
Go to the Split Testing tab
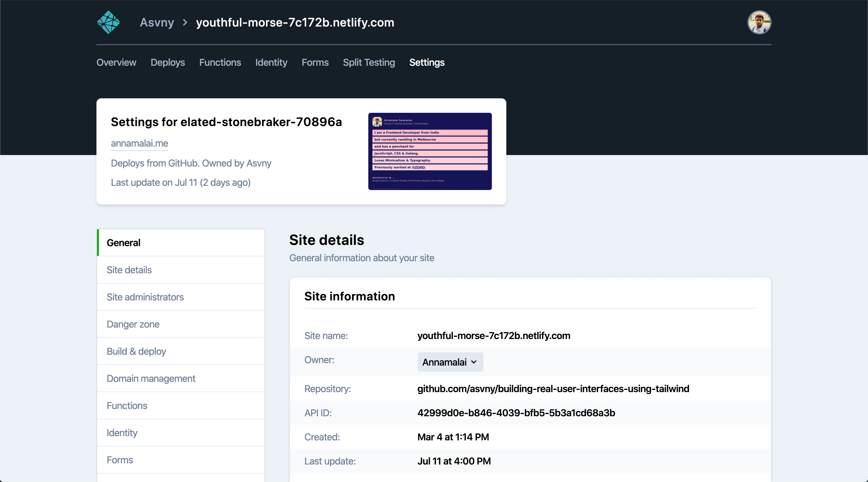tap(369, 62)
